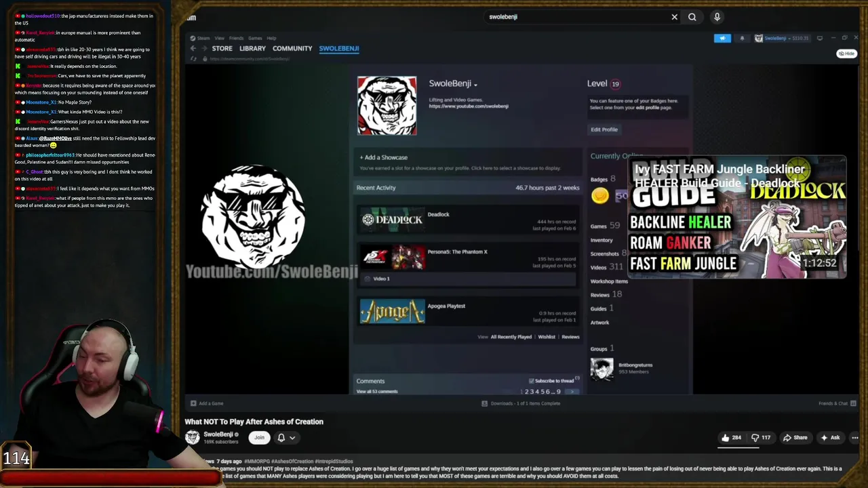Go back using Steam back arrow
Viewport: 868px width, 488px height.
(193, 48)
